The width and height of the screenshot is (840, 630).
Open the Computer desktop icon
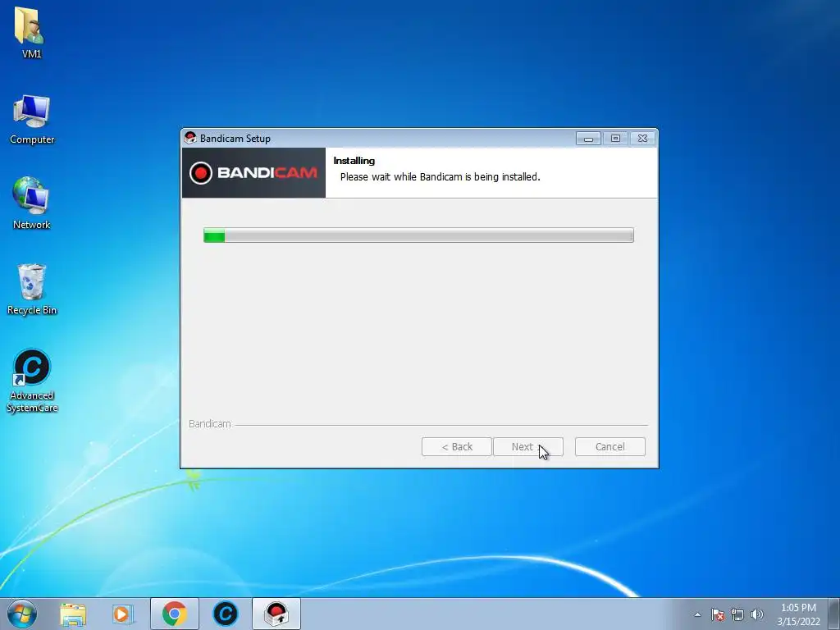32,120
